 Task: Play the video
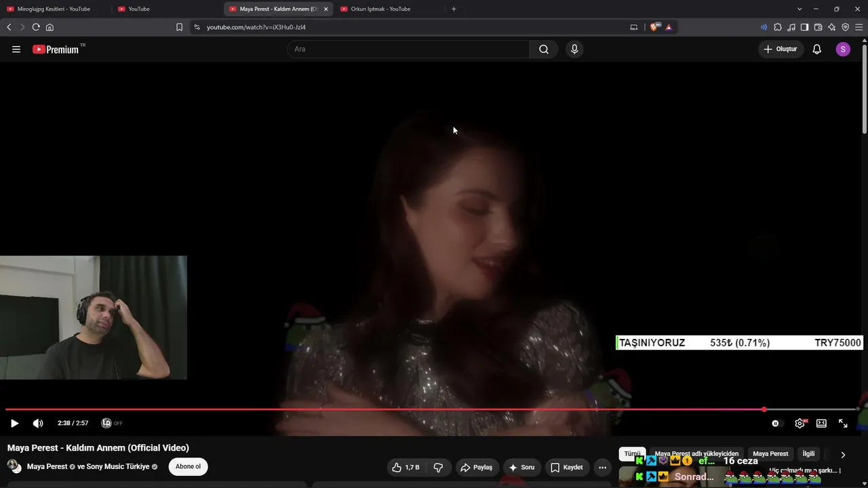pos(14,423)
